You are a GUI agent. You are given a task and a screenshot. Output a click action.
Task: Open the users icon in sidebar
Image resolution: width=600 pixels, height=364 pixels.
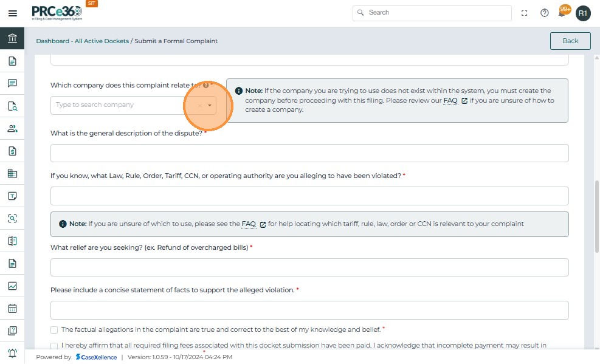coord(12,128)
